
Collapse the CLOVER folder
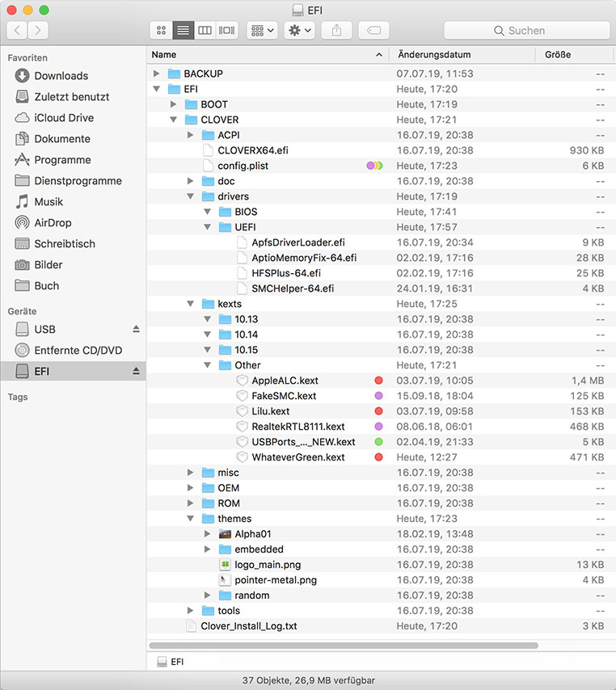click(174, 120)
